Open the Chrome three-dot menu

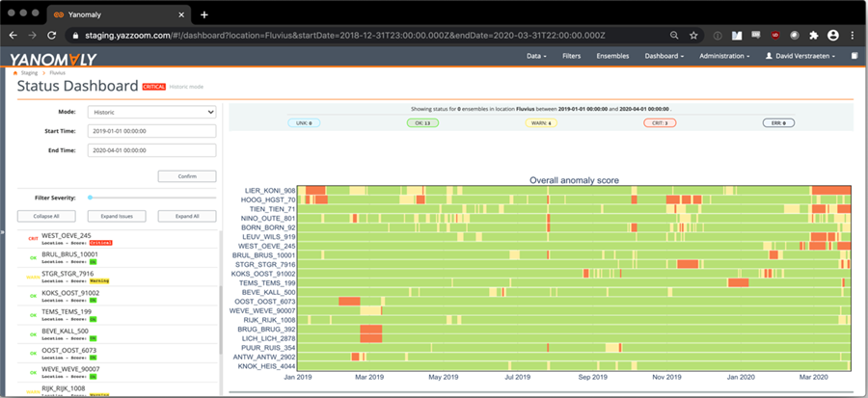point(852,36)
